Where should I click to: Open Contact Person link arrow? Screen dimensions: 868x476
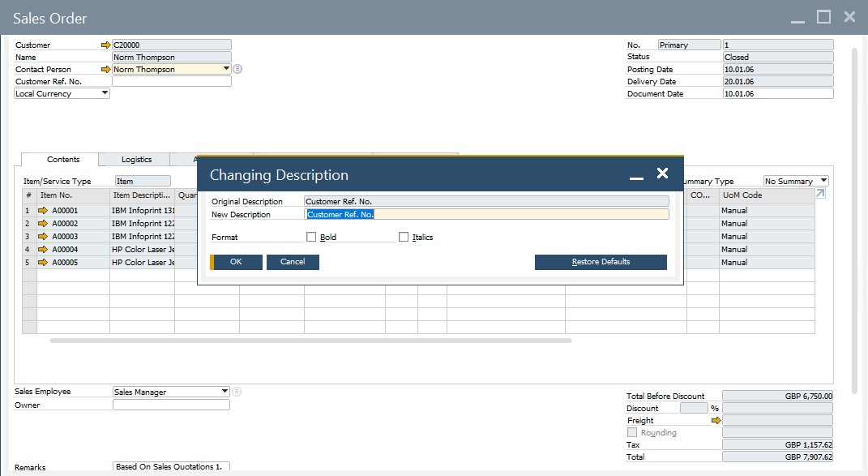pos(105,70)
